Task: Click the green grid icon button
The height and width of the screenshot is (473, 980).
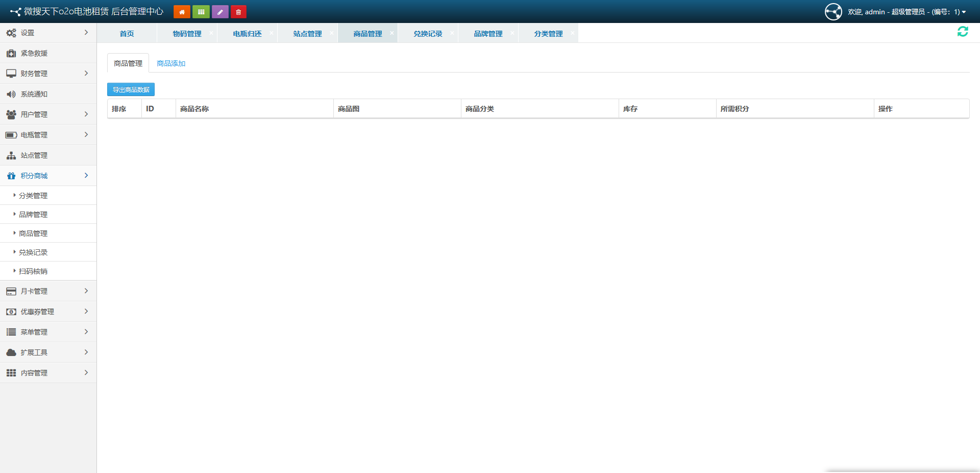Action: click(x=201, y=12)
